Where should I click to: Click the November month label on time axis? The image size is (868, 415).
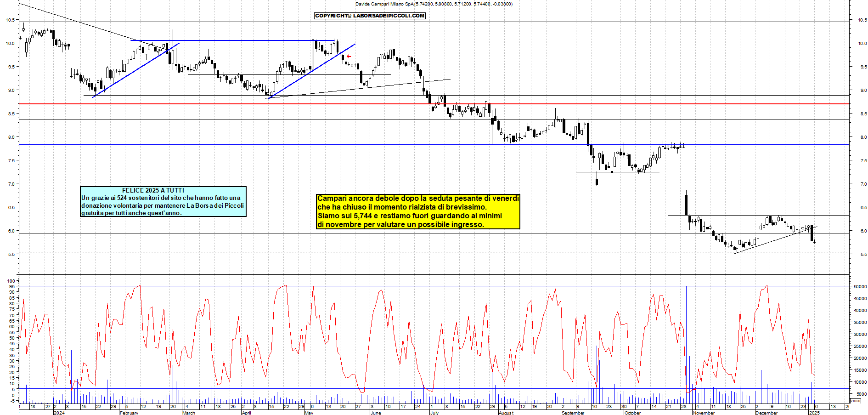tap(704, 413)
